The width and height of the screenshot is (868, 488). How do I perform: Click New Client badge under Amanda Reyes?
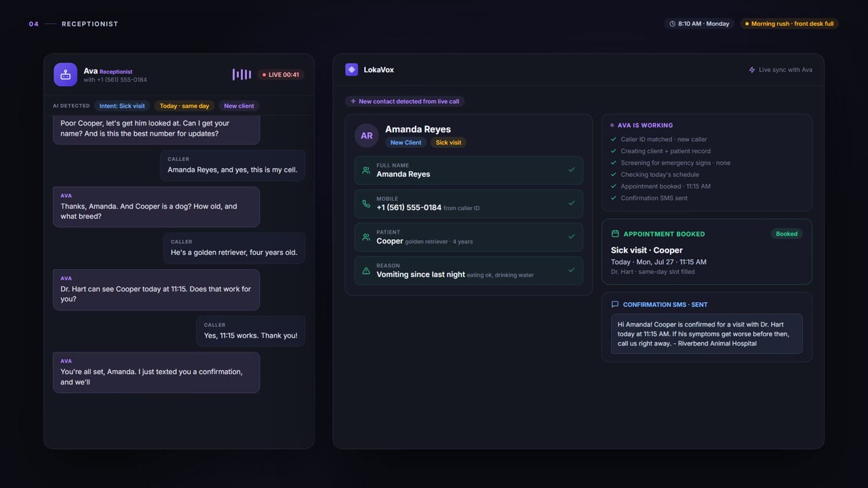coord(406,142)
